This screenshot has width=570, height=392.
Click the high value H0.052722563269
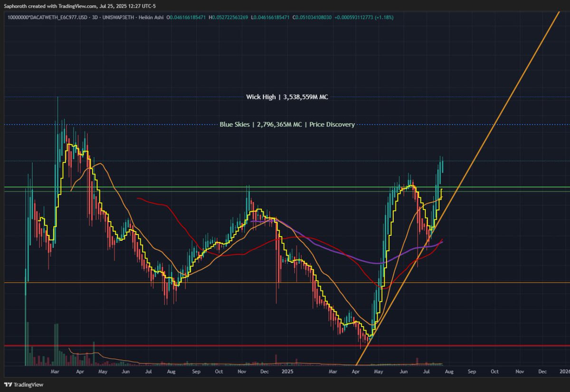(229, 17)
